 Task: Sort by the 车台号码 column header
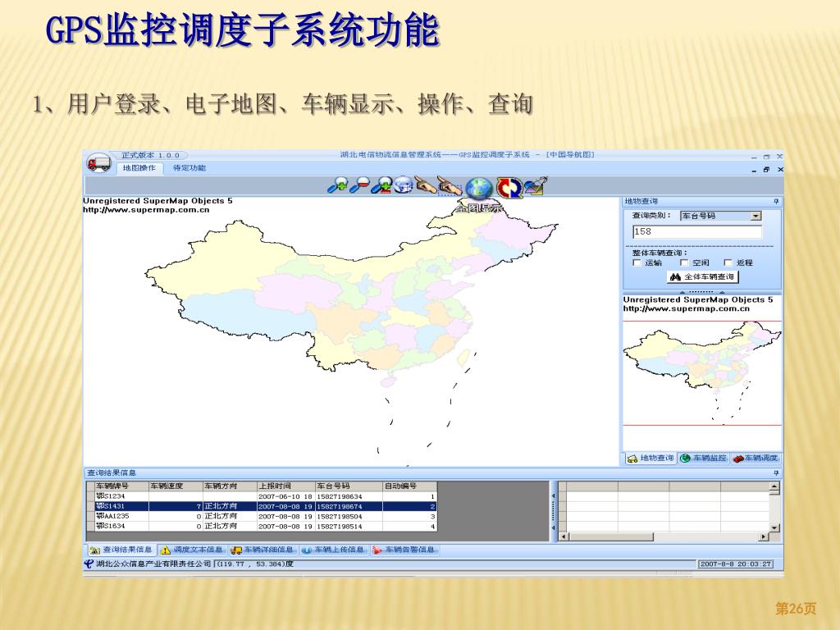click(x=349, y=486)
